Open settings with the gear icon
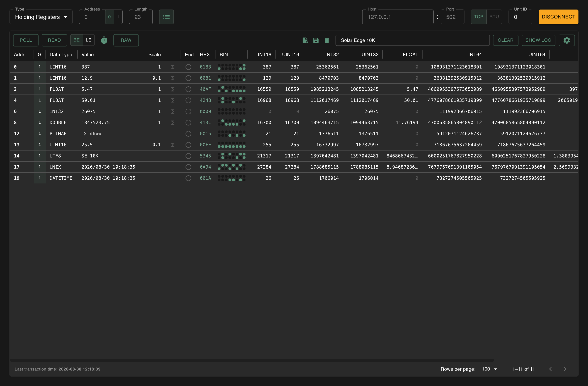588x386 pixels. pyautogui.click(x=567, y=40)
